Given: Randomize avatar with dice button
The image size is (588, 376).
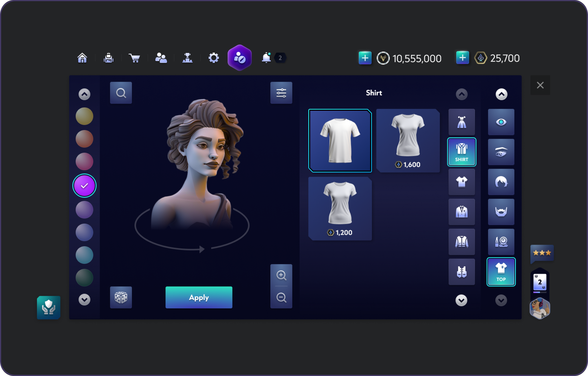Looking at the screenshot, I should pos(121,297).
